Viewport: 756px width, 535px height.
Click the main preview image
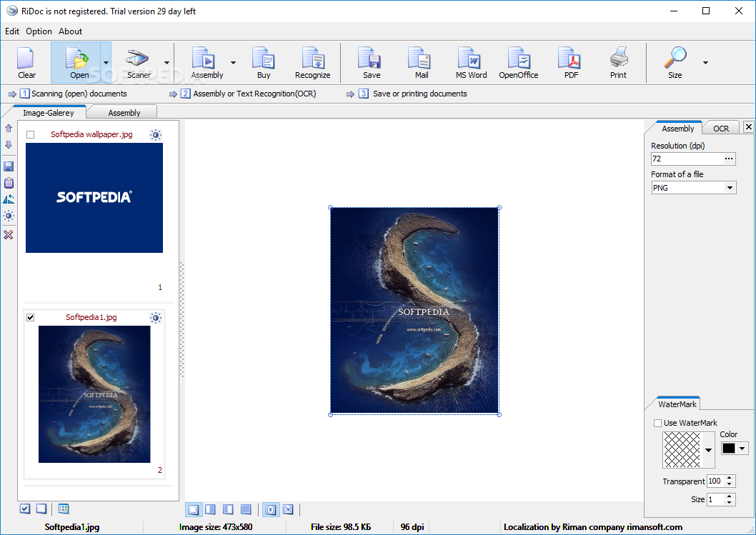[414, 311]
